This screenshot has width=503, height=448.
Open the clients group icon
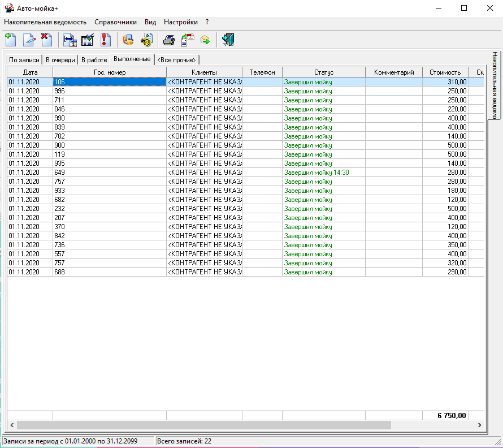(128, 40)
